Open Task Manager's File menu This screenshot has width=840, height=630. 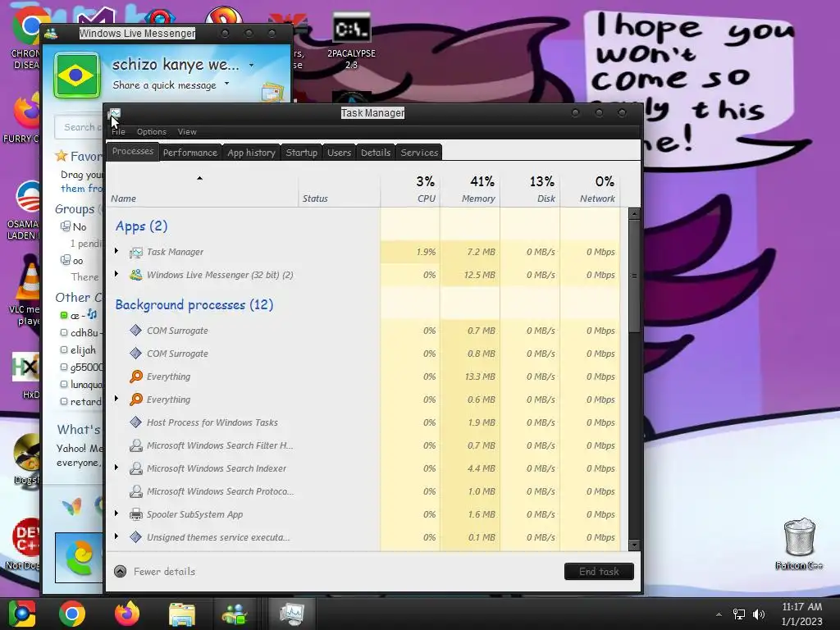click(x=118, y=132)
